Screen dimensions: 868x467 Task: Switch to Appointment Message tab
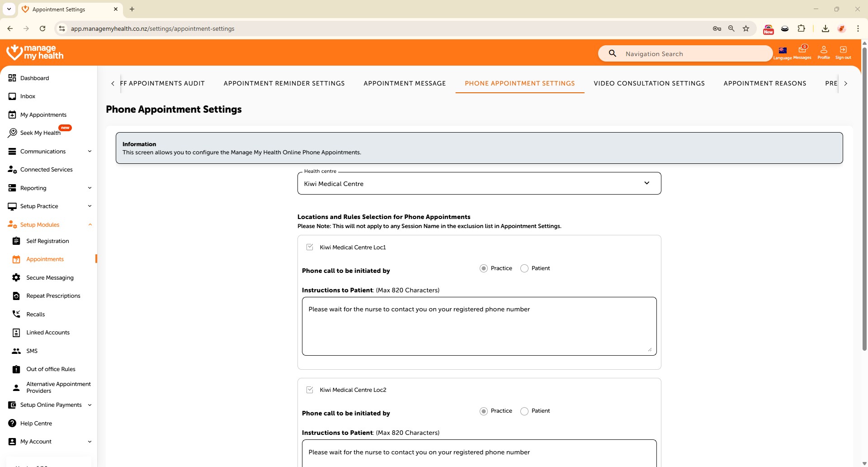(x=404, y=83)
